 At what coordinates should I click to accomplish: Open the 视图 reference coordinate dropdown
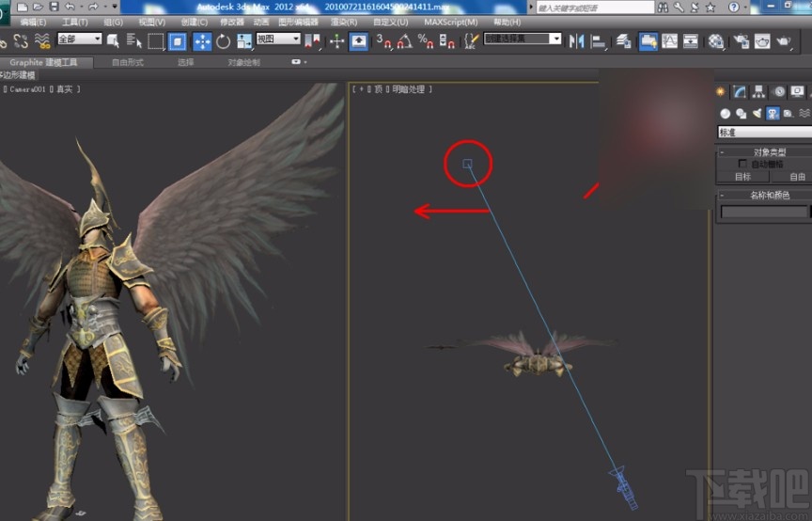[x=278, y=39]
